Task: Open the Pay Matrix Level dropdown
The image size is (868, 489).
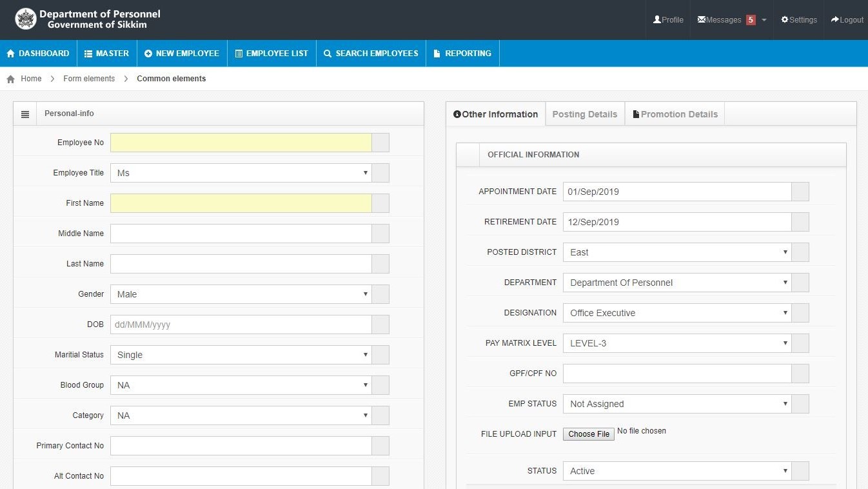Action: tap(677, 343)
